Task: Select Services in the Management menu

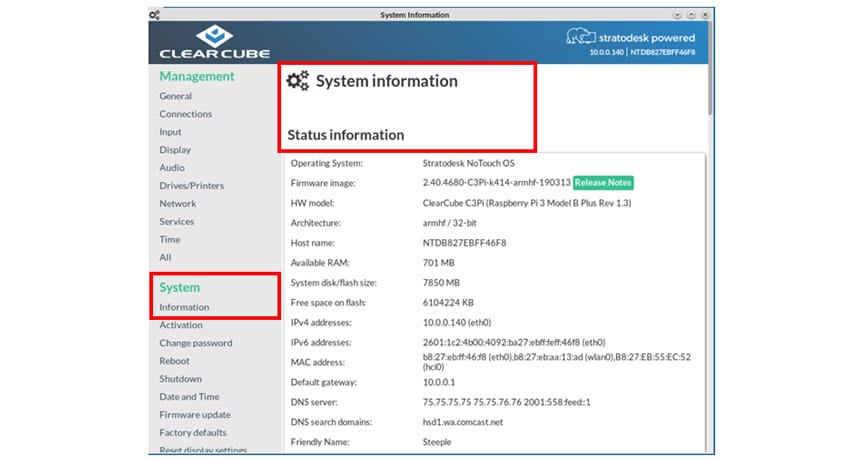Action: click(176, 221)
